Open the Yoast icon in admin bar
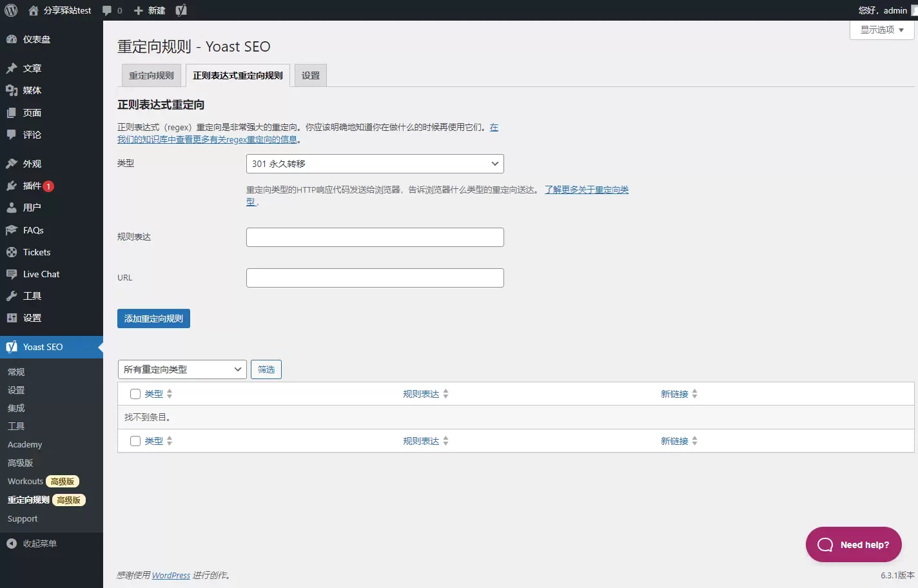 (181, 10)
